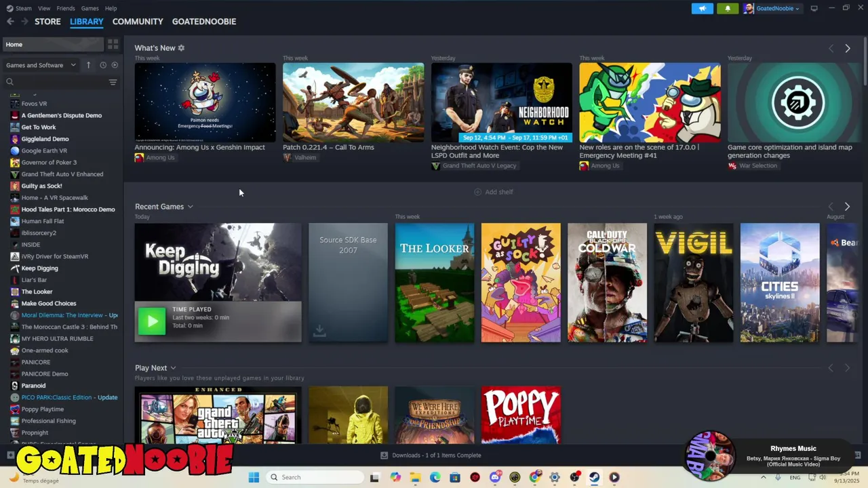Expand the Recent Games shelf dropdown
868x488 pixels.
191,207
